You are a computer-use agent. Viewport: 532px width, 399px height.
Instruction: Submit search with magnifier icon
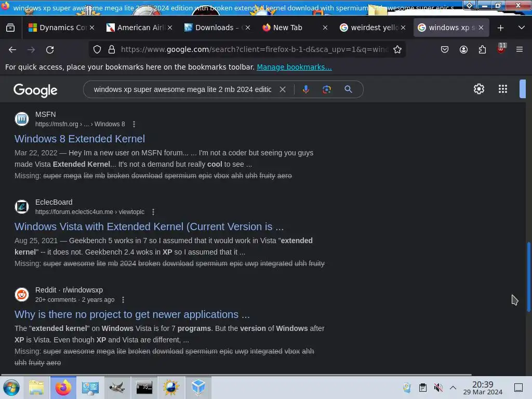click(348, 89)
